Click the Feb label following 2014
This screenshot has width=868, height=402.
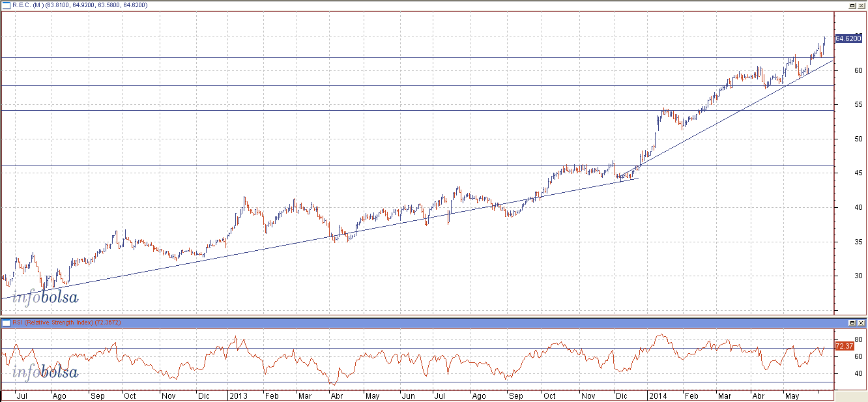point(691,395)
